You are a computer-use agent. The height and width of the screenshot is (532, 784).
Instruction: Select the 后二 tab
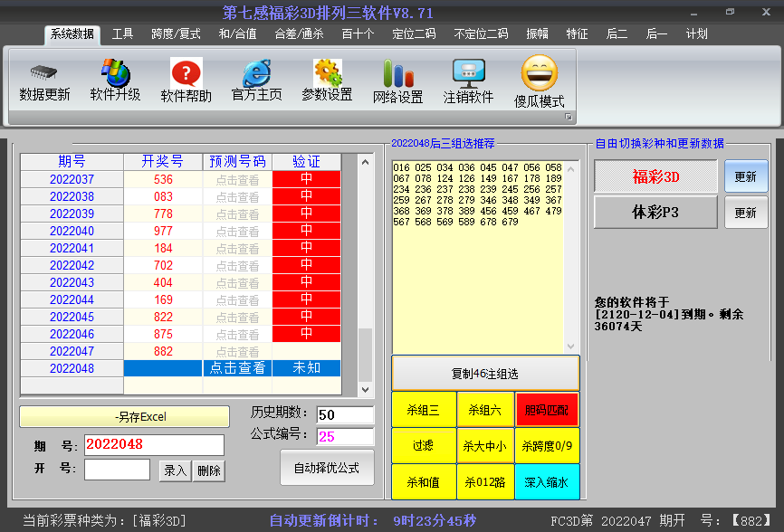(617, 34)
